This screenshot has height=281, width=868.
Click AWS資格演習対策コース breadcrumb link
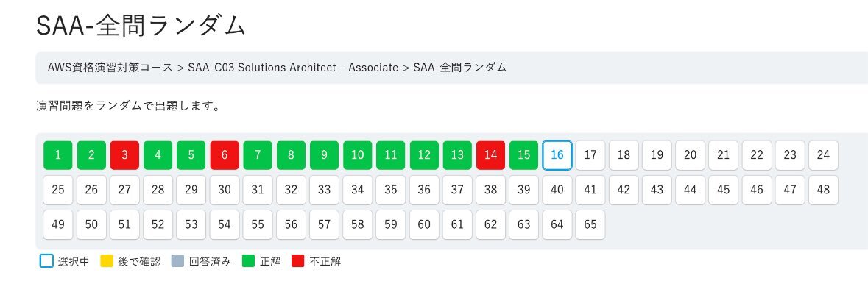(110, 68)
